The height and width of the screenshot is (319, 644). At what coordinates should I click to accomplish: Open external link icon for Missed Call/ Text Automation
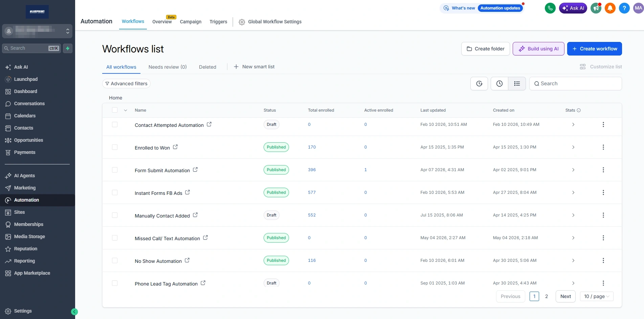point(205,237)
